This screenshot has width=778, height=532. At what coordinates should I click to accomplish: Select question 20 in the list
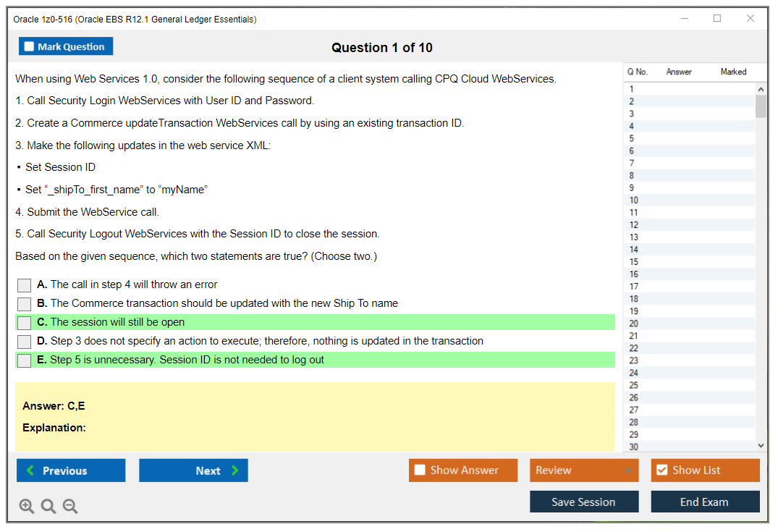click(634, 324)
